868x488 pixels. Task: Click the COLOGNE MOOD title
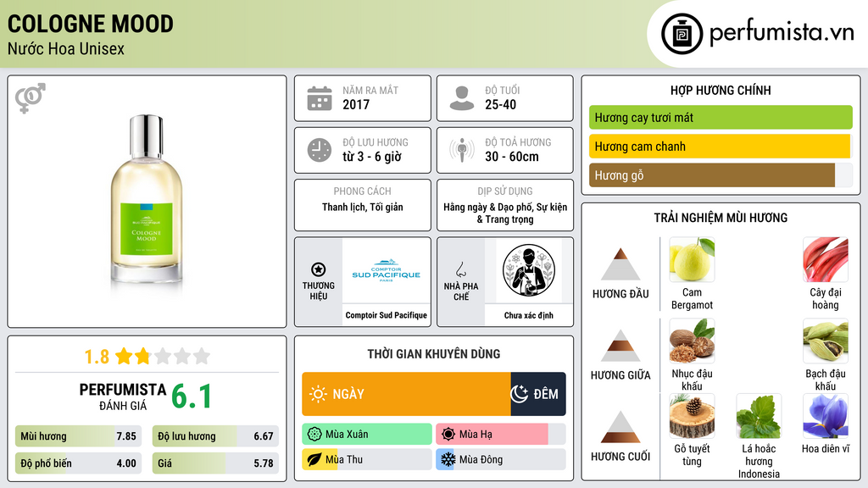point(90,24)
